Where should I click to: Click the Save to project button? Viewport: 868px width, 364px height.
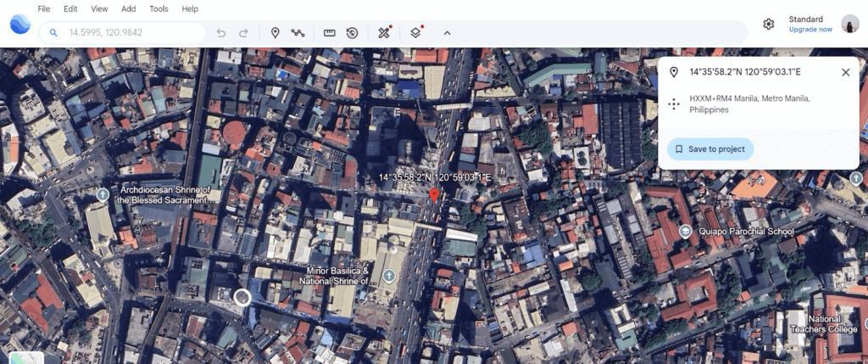tap(710, 149)
